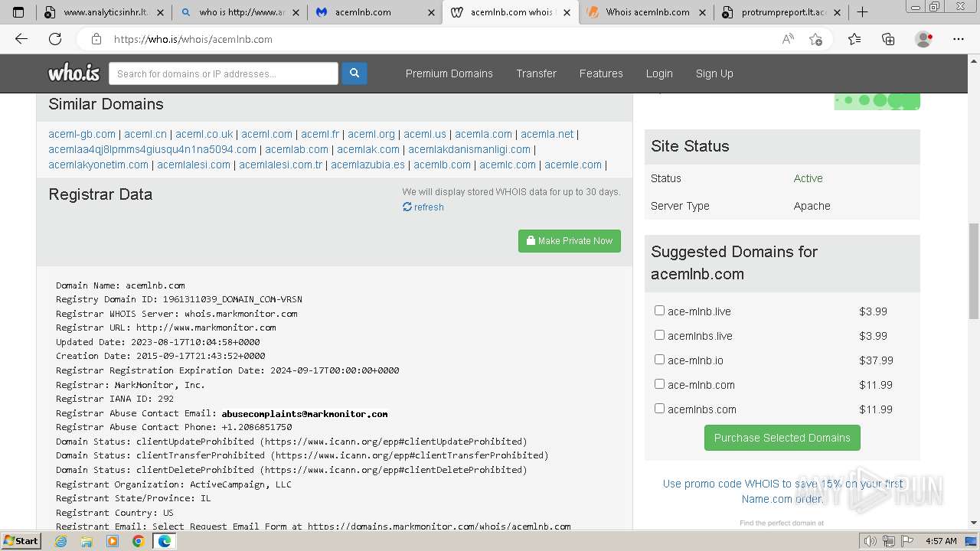Click the Edge taskbar icon
The height and width of the screenshot is (551, 980).
[x=164, y=541]
